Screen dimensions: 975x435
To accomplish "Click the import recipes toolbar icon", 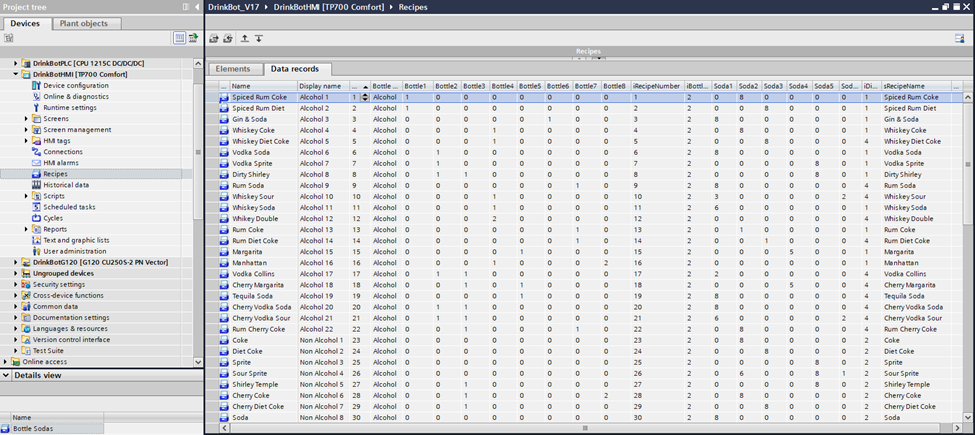I will (228, 39).
